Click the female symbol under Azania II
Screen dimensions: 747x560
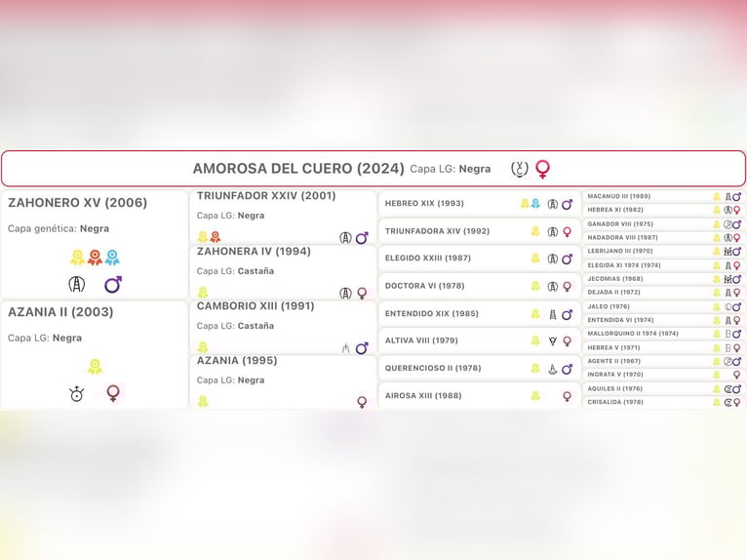113,393
